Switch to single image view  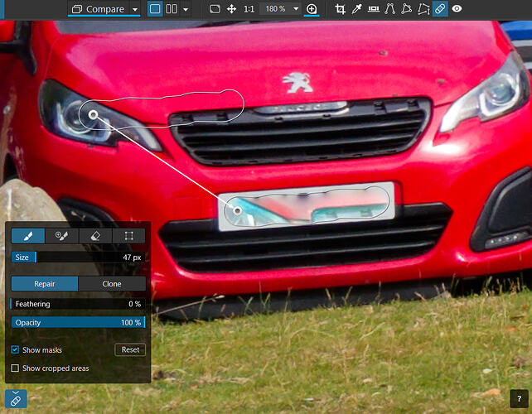[155, 9]
